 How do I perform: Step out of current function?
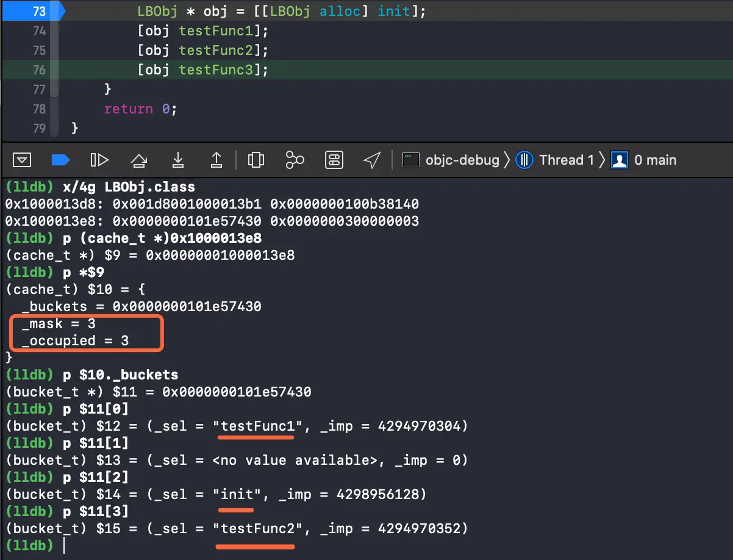[216, 160]
